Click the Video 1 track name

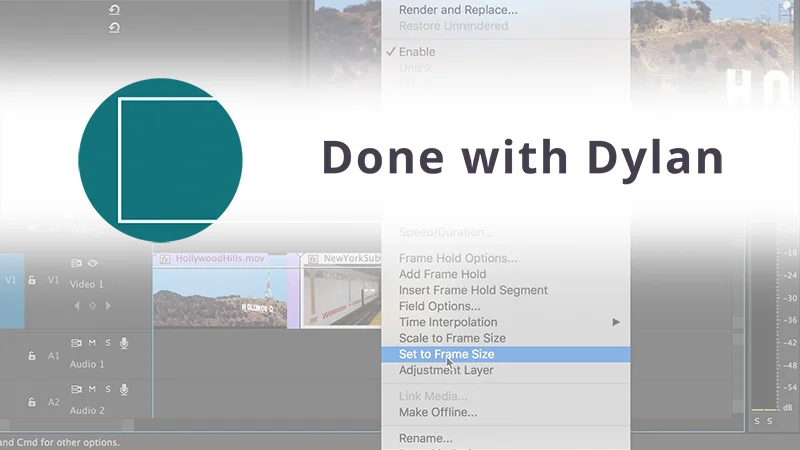[87, 284]
